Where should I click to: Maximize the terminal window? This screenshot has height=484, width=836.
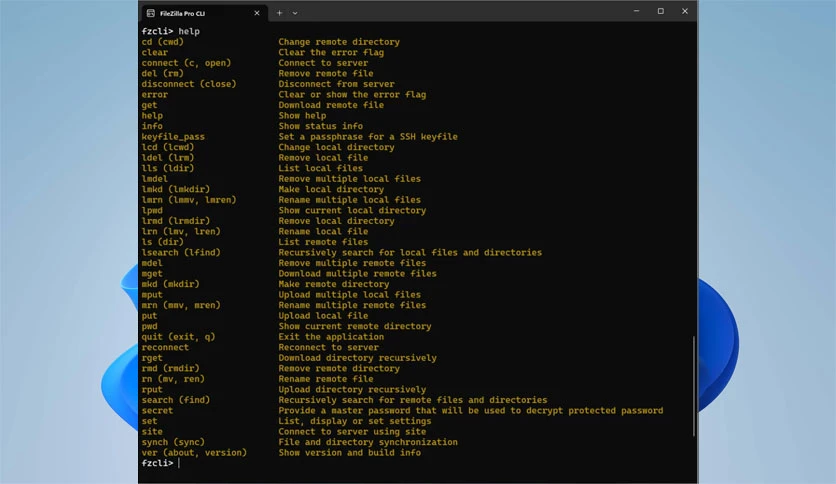(x=661, y=11)
